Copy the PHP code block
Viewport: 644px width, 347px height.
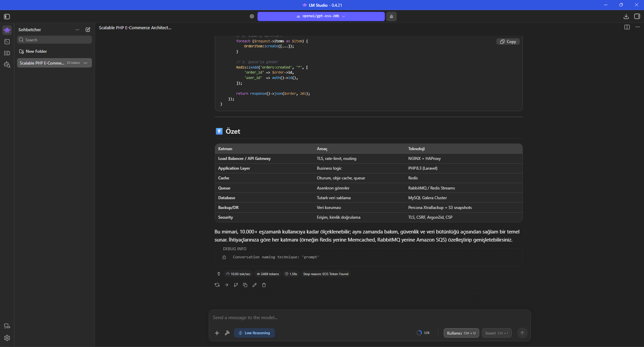click(508, 42)
